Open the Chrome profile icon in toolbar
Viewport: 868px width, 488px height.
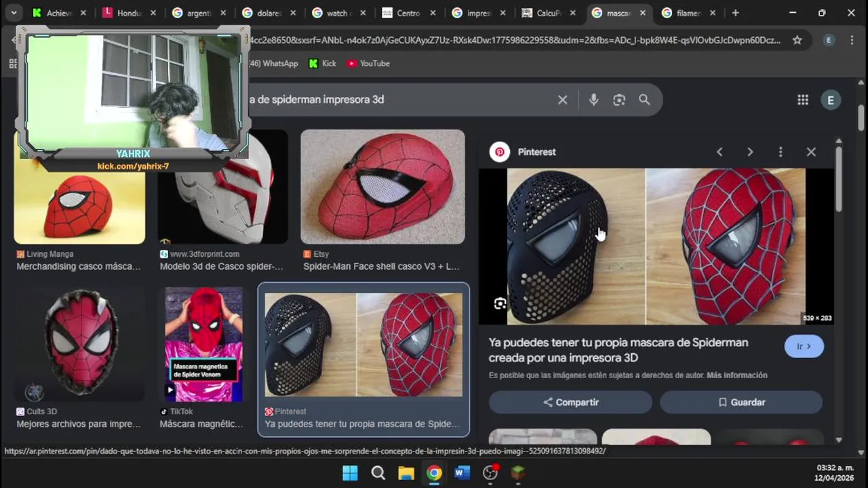829,40
